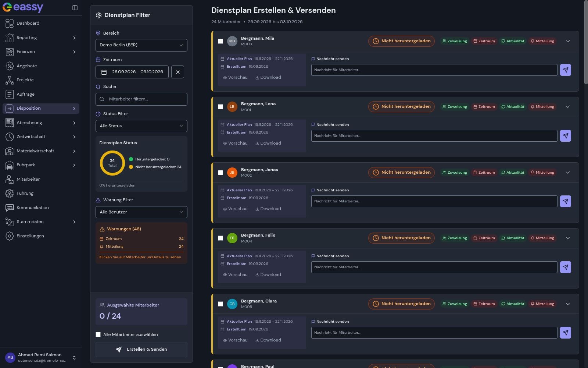The width and height of the screenshot is (588, 368).
Task: Open Projekte in the sidebar
Action: pyautogui.click(x=41, y=80)
